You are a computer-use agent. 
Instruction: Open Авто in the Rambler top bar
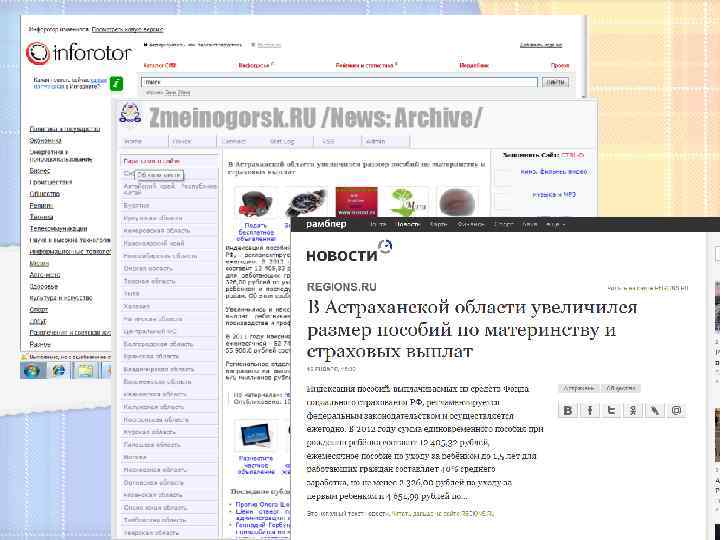click(529, 225)
